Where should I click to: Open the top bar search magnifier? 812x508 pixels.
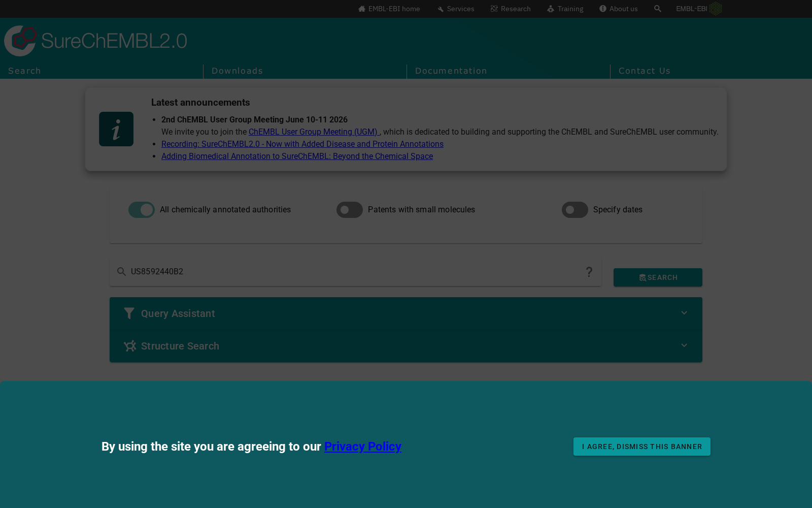pyautogui.click(x=658, y=9)
